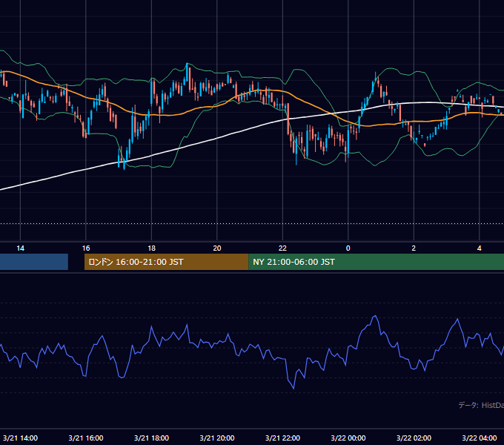Click hour label 18 on the chart axis
Image resolution: width=504 pixels, height=445 pixels.
pyautogui.click(x=151, y=248)
